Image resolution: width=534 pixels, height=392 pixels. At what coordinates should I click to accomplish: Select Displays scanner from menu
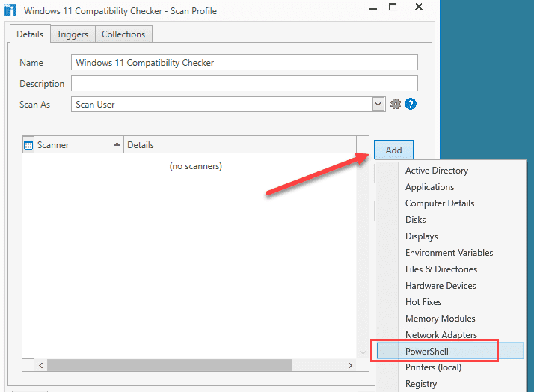[450, 236]
